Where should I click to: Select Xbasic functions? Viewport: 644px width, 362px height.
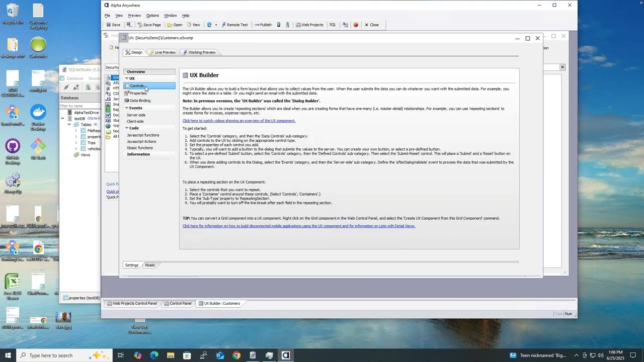(x=140, y=148)
